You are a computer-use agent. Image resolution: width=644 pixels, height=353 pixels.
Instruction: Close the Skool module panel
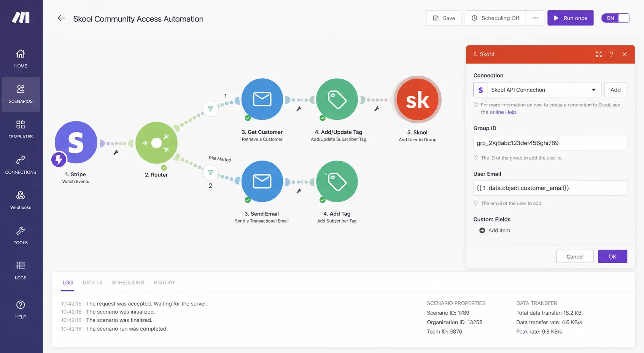(x=625, y=54)
